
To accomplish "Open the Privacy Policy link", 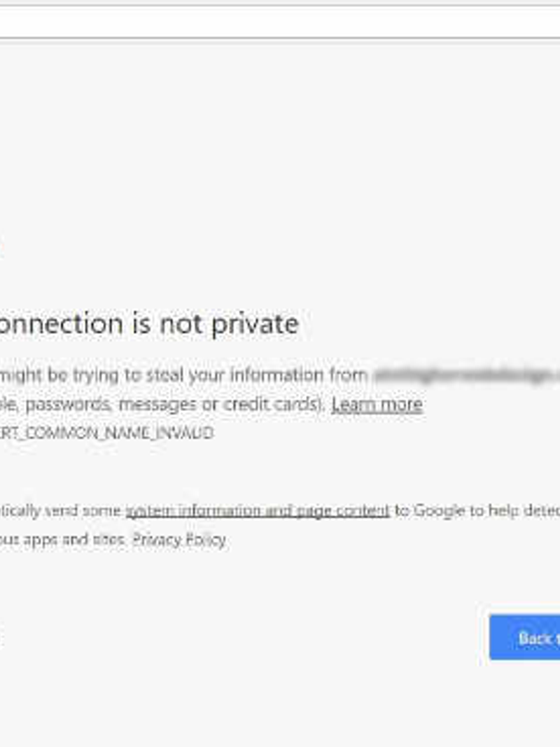I will (x=179, y=540).
